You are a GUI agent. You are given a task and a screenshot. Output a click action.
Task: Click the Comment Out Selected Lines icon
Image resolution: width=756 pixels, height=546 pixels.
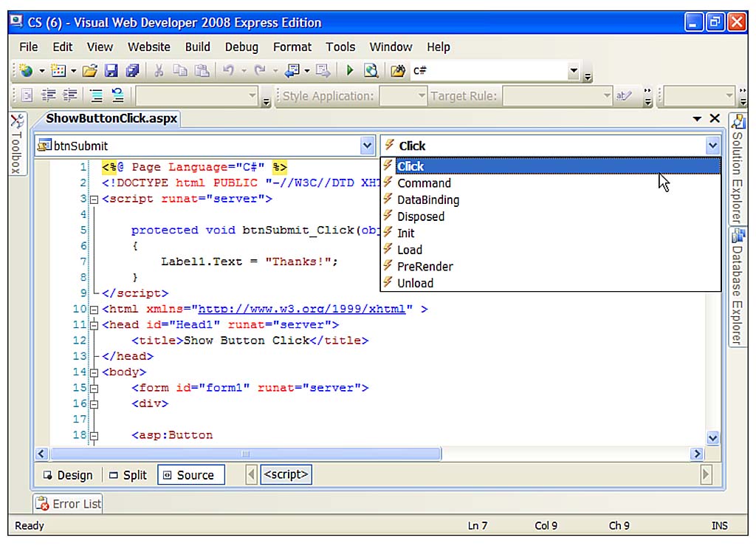(97, 95)
